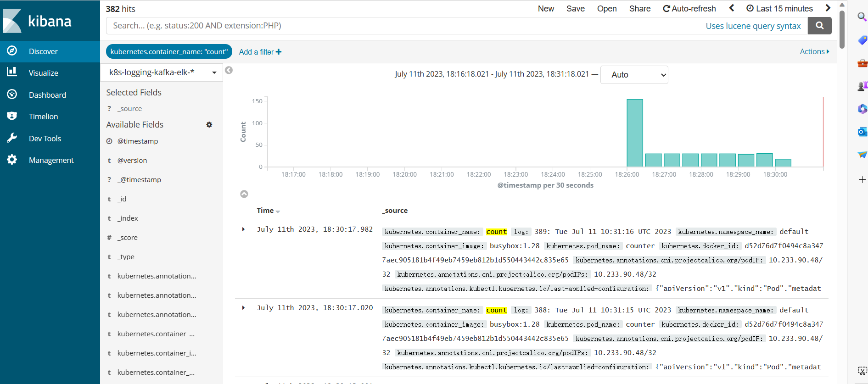Open Dashboard in the sidebar
This screenshot has height=384, width=868.
[x=50, y=95]
